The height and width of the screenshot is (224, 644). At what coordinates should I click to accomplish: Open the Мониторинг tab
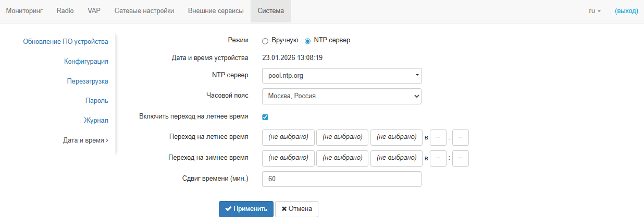24,11
